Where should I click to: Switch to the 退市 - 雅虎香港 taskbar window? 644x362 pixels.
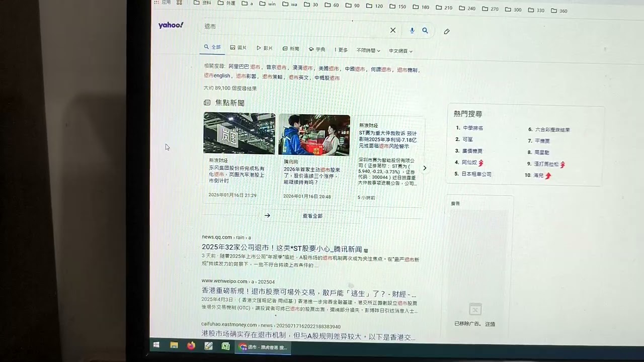263,347
